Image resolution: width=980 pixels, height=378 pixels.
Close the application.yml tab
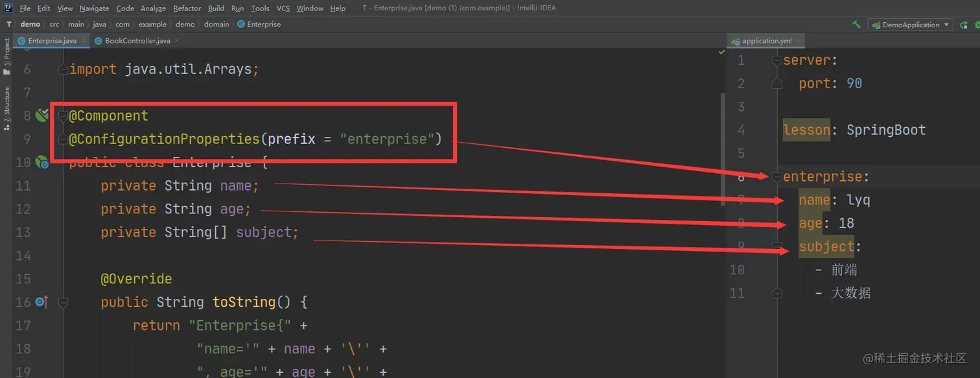pyautogui.click(x=798, y=41)
